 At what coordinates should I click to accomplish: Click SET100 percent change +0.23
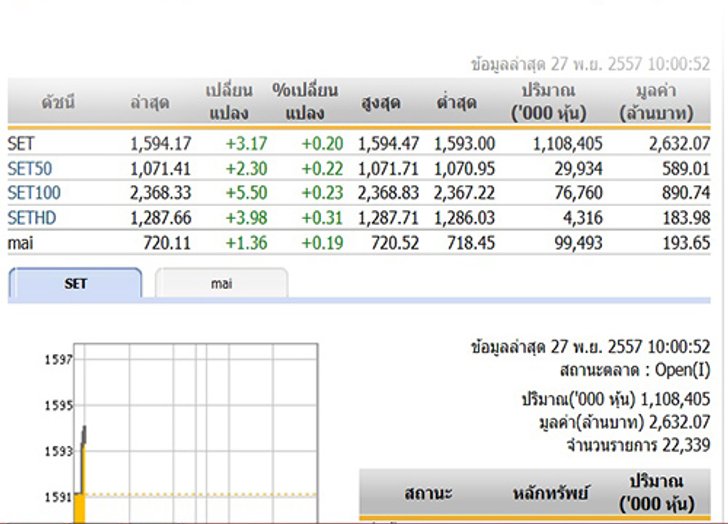tap(323, 193)
